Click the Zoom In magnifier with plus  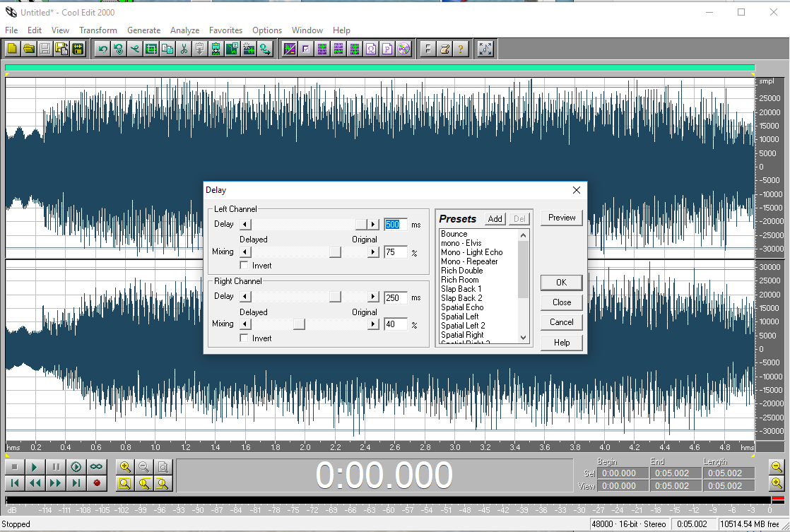click(125, 467)
